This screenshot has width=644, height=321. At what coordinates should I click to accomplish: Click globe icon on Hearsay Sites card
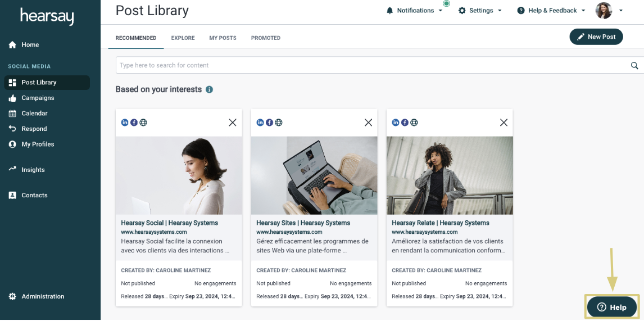279,123
